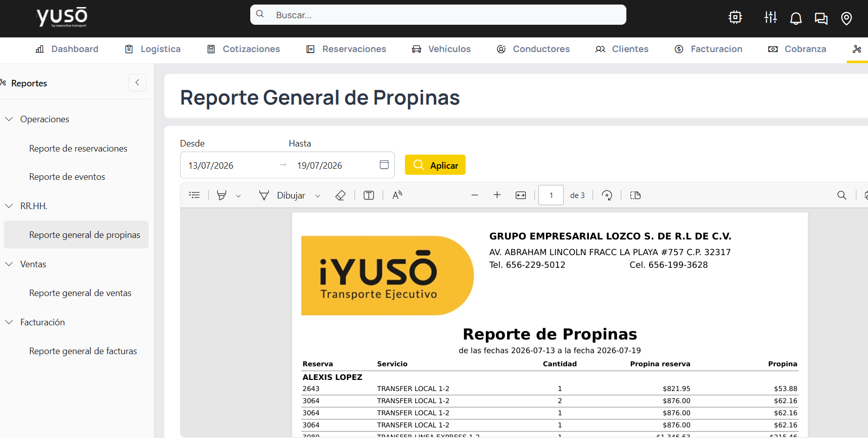Viewport: 868px width, 438px height.
Task: Go to Dashboard tab
Action: tap(67, 49)
